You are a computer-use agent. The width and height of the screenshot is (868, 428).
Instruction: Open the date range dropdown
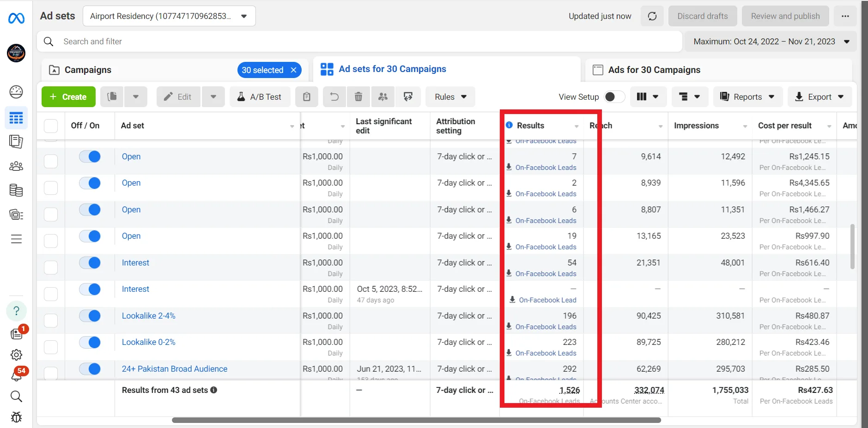(771, 42)
